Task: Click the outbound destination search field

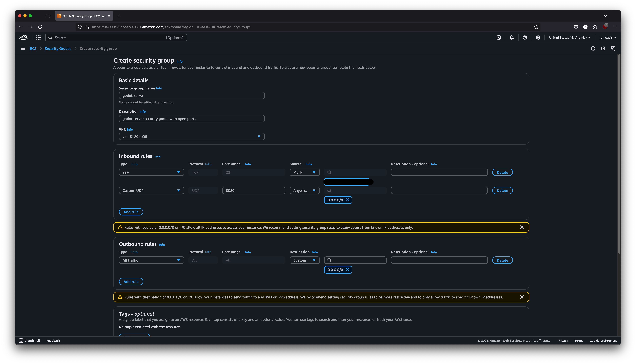Action: click(355, 260)
